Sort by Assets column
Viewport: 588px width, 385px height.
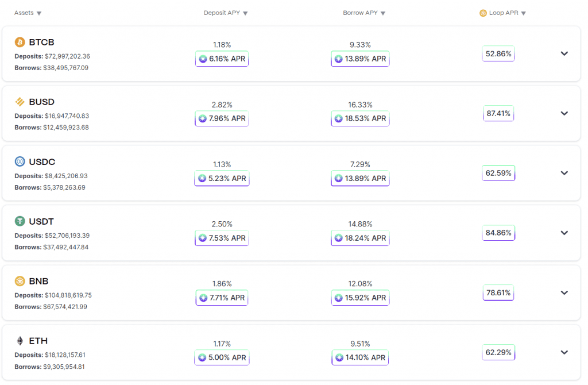[28, 13]
